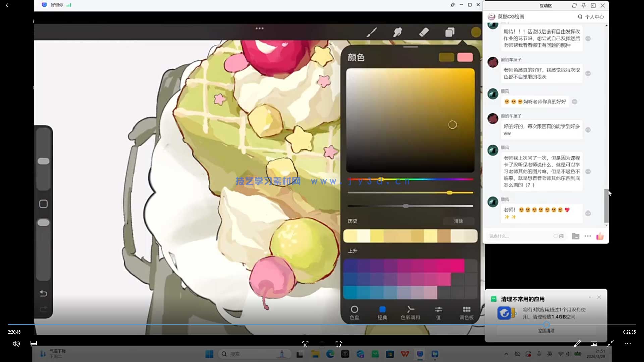
Task: Switch to the 调色板 palettes tab
Action: pyautogui.click(x=466, y=312)
